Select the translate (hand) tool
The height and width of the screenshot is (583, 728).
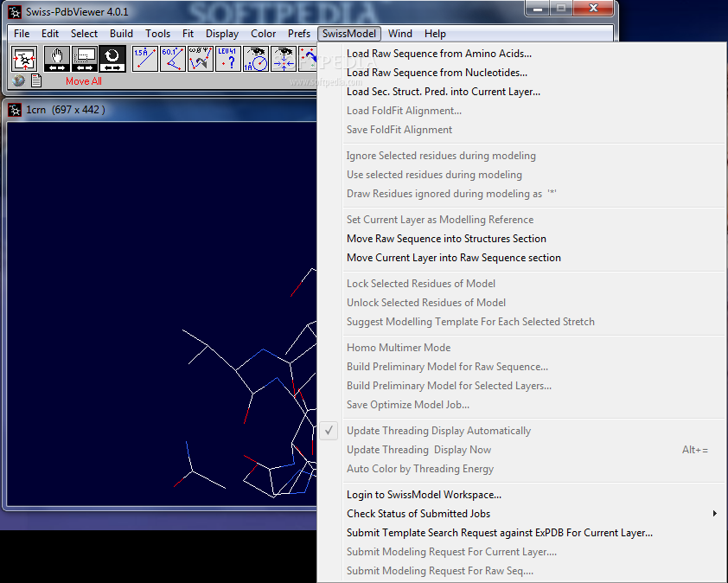57,59
